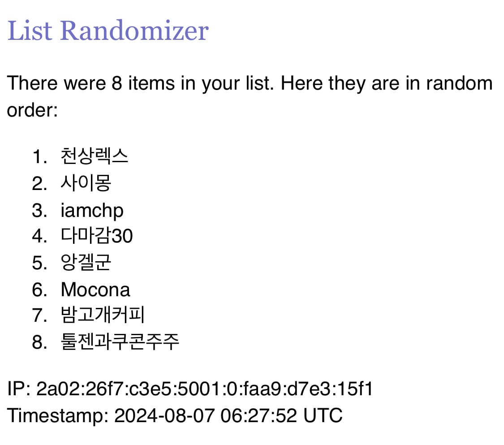Click the List Randomizer heading
Viewport: 504px width, 445px height.
[x=108, y=30]
